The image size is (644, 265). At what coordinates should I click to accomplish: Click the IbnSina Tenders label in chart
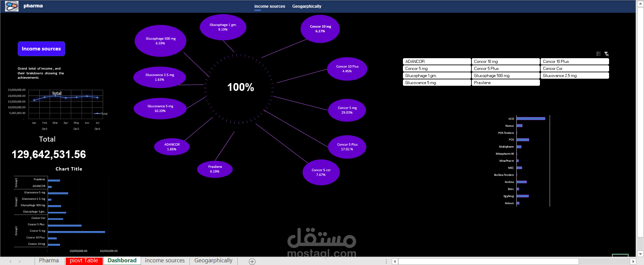click(504, 175)
